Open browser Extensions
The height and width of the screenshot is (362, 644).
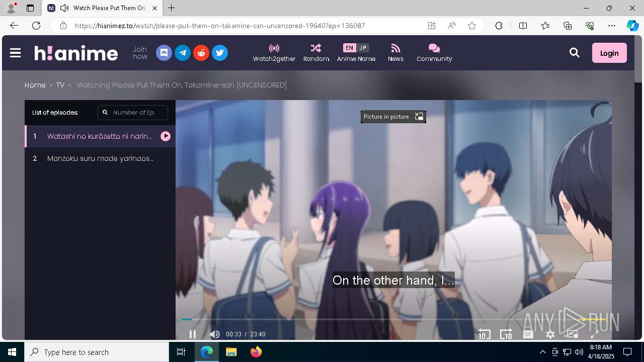tap(499, 26)
